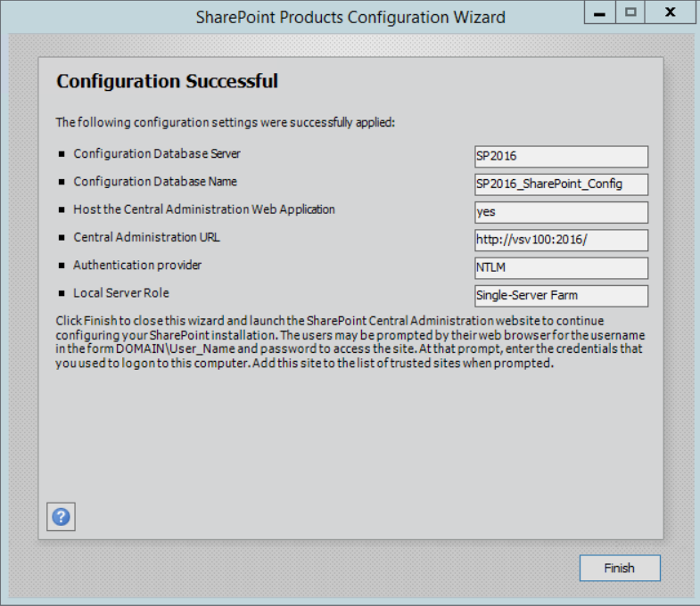Minimize the Configuration Wizard window
700x606 pixels.
tap(599, 12)
